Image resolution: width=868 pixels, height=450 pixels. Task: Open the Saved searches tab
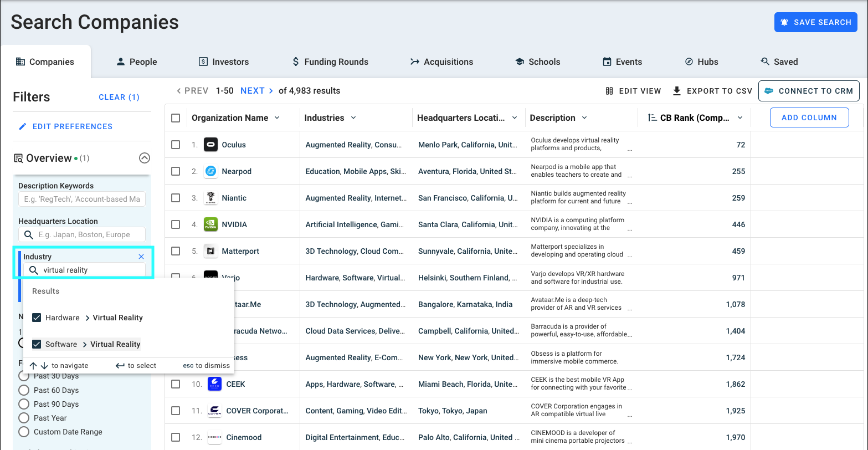click(779, 62)
